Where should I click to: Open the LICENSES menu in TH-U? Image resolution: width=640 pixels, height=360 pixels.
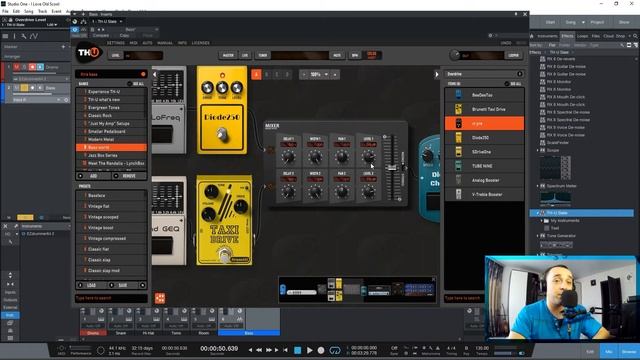click(x=200, y=43)
